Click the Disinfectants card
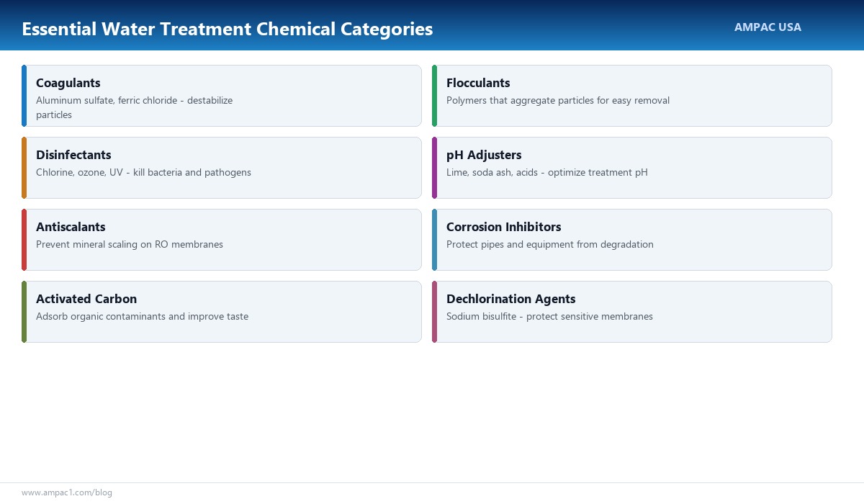The image size is (864, 504). pos(222,167)
